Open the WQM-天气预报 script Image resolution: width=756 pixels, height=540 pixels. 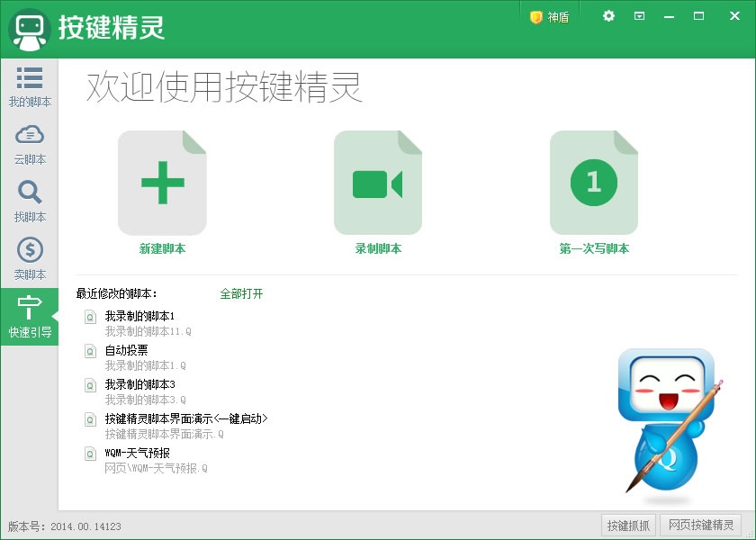(137, 453)
